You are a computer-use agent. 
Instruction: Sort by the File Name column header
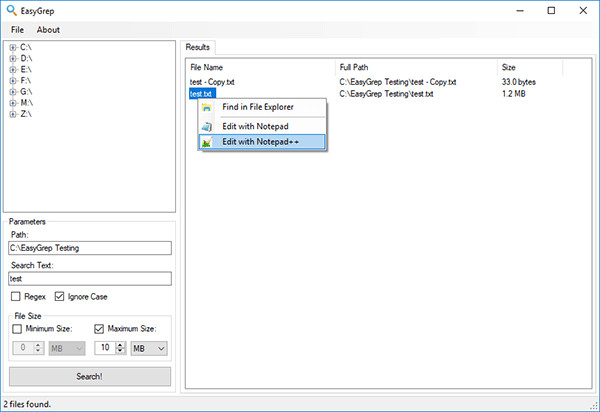coord(262,68)
